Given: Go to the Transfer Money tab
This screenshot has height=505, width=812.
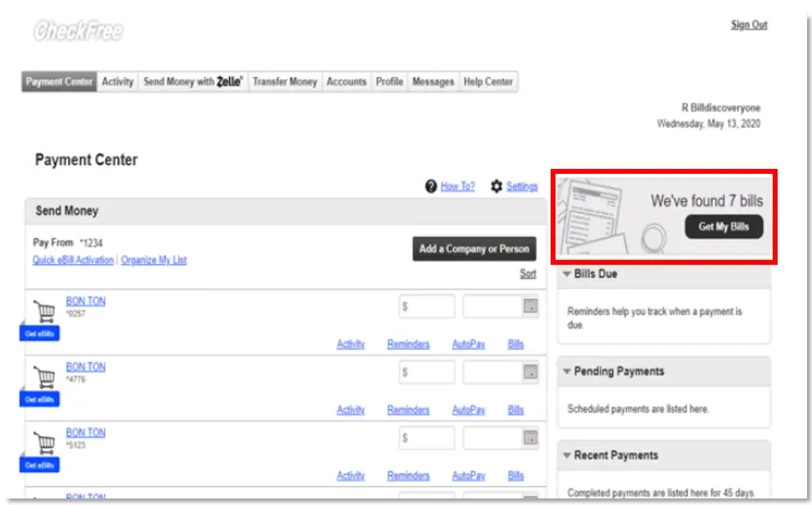Looking at the screenshot, I should (x=284, y=82).
